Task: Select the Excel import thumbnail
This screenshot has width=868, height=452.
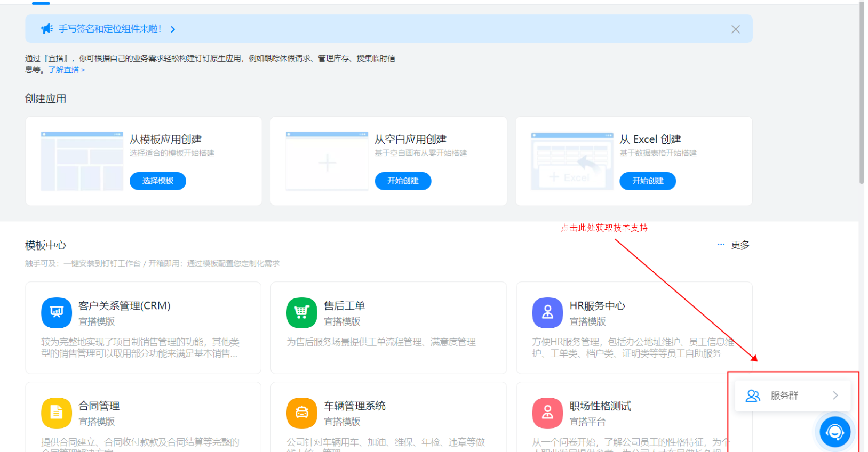Action: click(572, 162)
